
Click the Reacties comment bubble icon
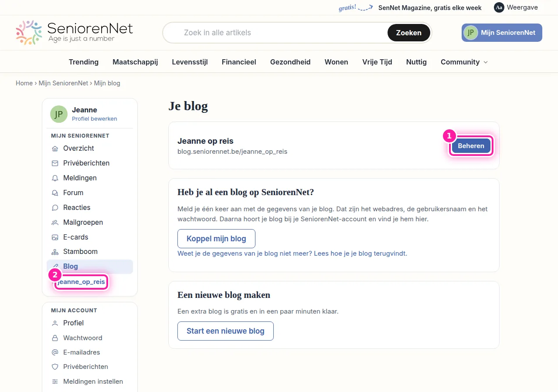tap(55, 208)
